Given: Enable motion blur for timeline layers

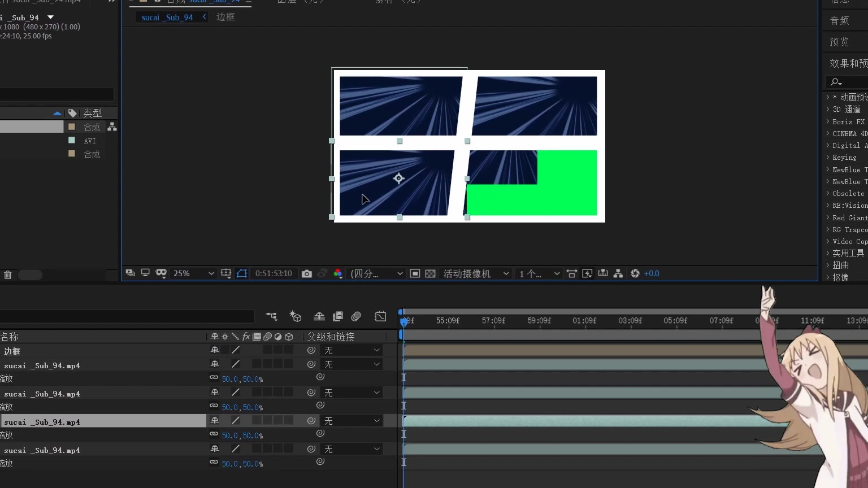Looking at the screenshot, I should tap(356, 317).
